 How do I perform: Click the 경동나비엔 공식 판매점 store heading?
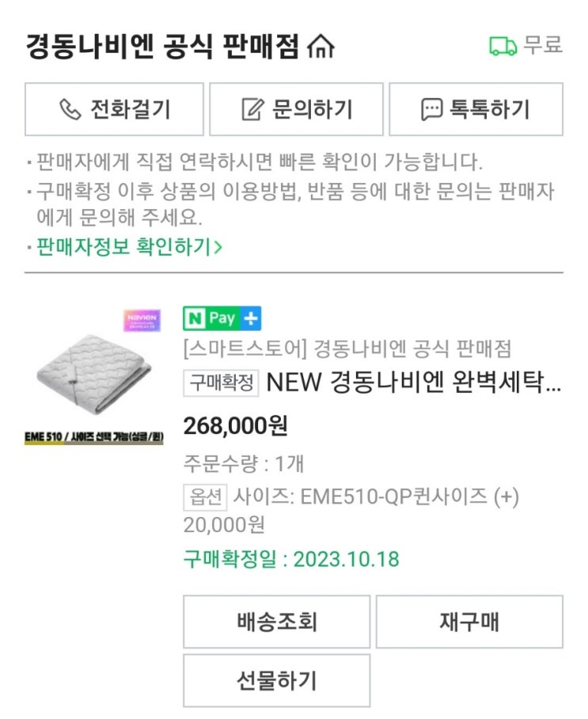pos(162,47)
